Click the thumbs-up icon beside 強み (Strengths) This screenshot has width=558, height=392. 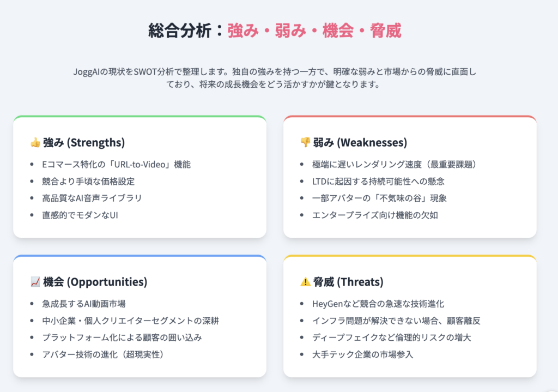point(35,142)
